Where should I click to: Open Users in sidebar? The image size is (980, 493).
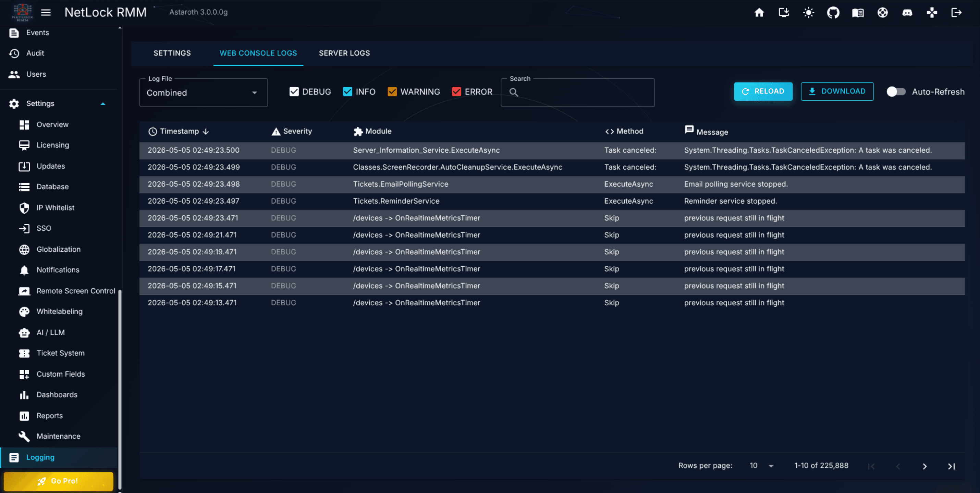[59, 74]
